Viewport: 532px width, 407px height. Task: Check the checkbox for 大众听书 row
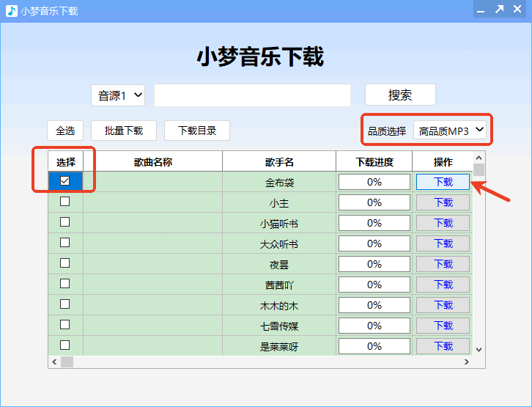pyautogui.click(x=64, y=243)
